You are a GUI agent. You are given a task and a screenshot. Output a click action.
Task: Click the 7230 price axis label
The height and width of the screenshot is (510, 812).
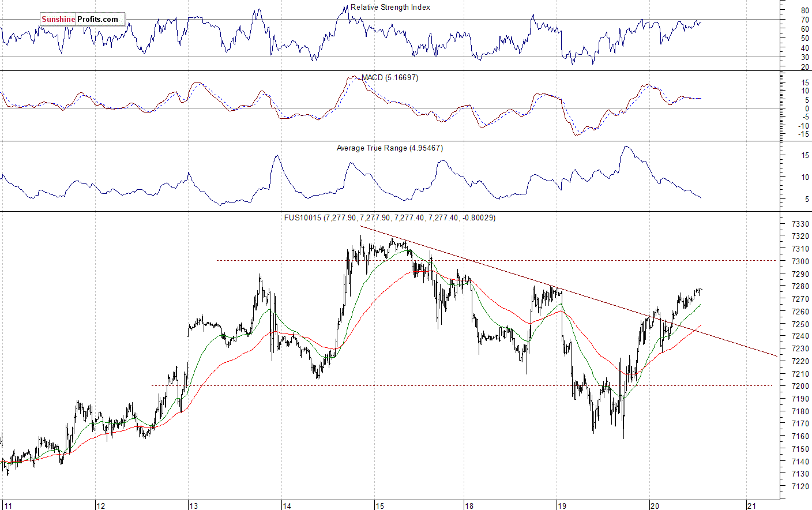tap(800, 349)
